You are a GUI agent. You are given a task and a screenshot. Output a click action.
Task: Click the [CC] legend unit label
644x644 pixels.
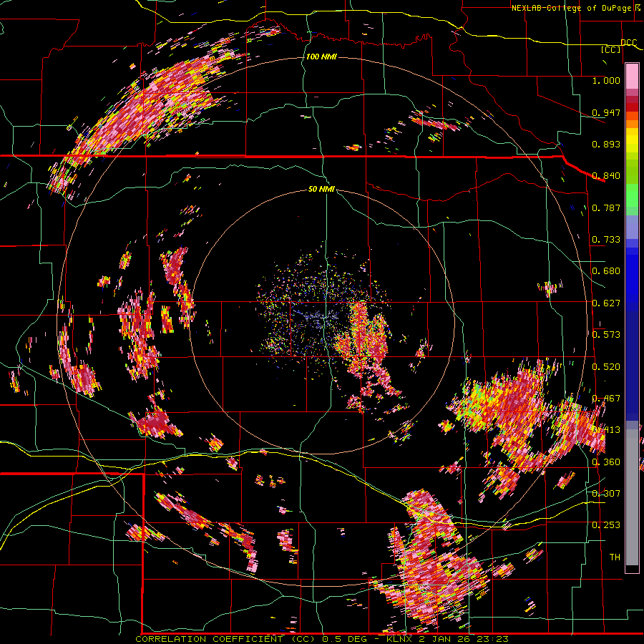coord(611,49)
